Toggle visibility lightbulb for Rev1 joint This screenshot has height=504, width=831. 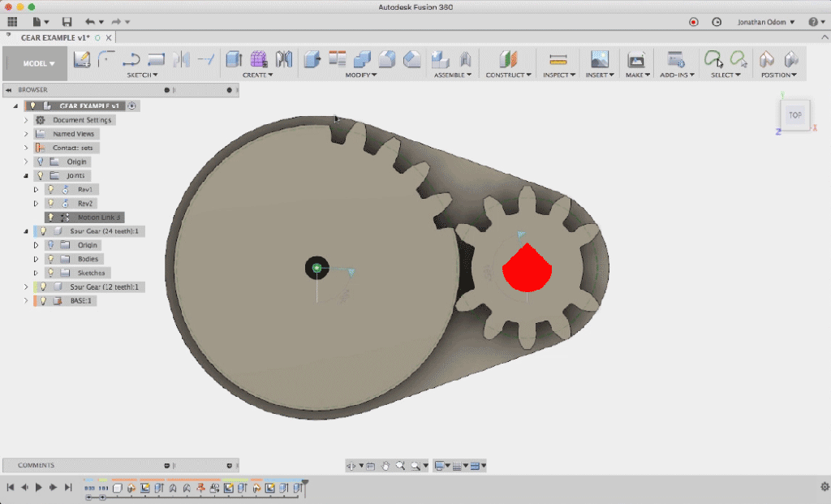pos(50,189)
